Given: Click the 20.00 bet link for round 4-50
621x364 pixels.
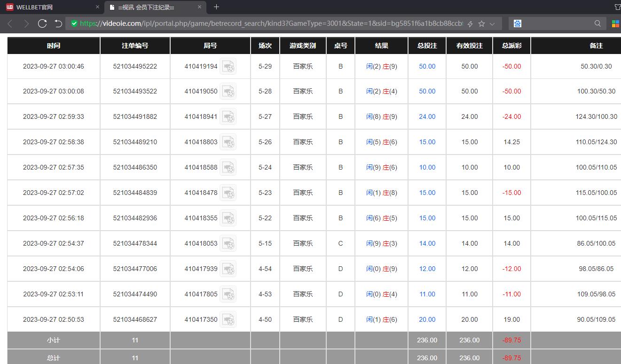Looking at the screenshot, I should pyautogui.click(x=427, y=319).
